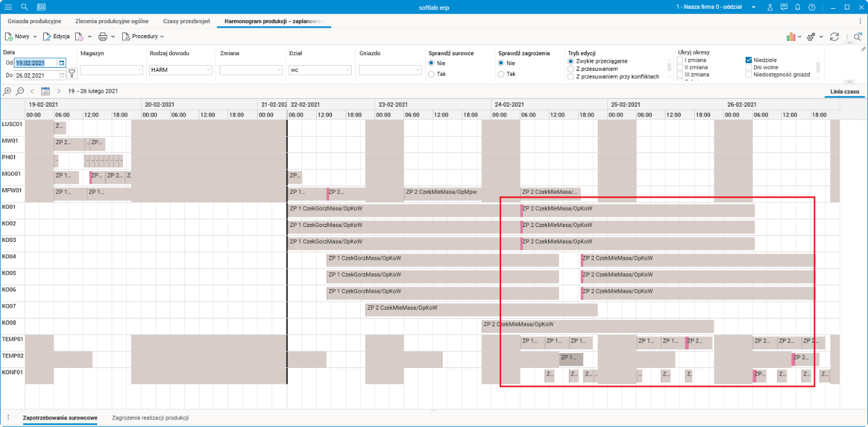Select Nie under Sprawdź surowce

[431, 63]
